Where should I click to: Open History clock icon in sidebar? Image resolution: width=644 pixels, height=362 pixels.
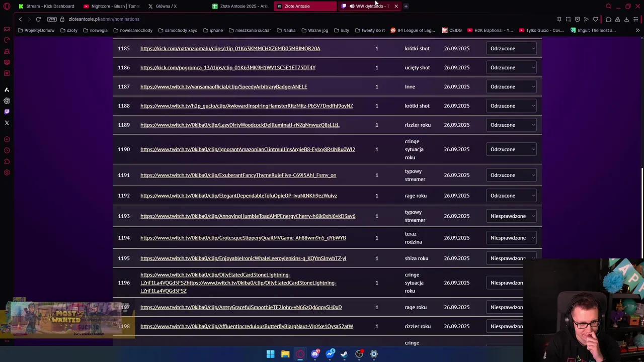coord(7,150)
